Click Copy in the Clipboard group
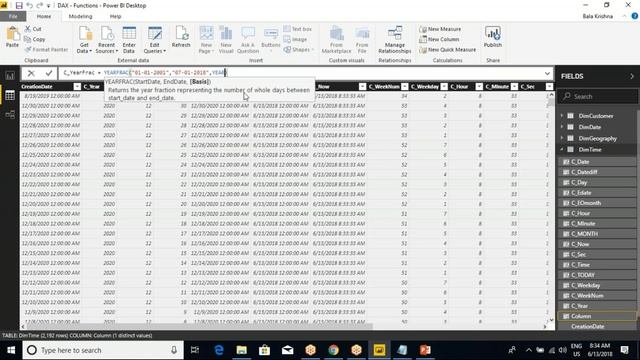Viewport: 640px width, 360px height. point(35,39)
